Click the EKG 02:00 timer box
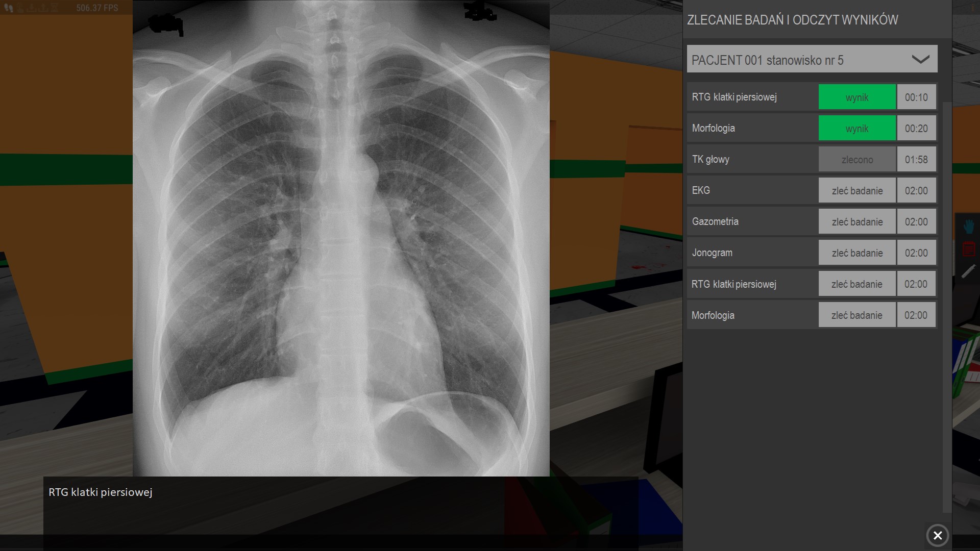Screen dimensions: 980x551 pyautogui.click(x=916, y=191)
